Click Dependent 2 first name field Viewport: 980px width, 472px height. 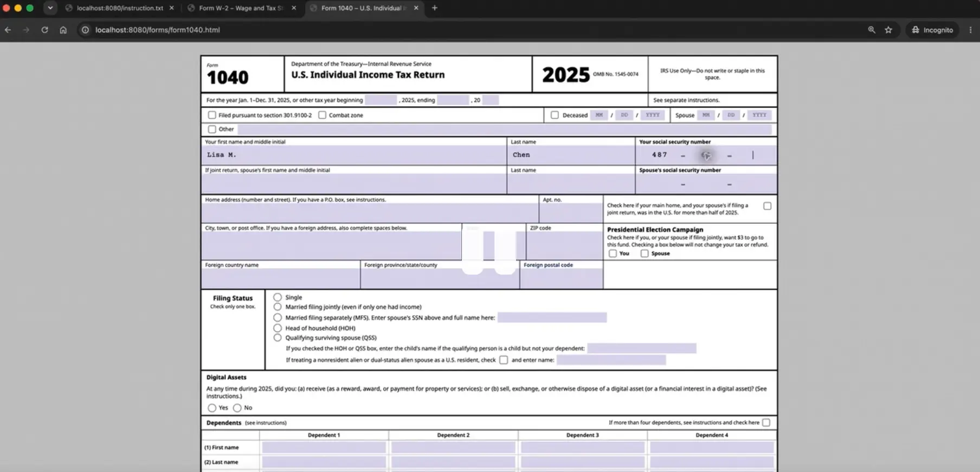[x=453, y=448]
